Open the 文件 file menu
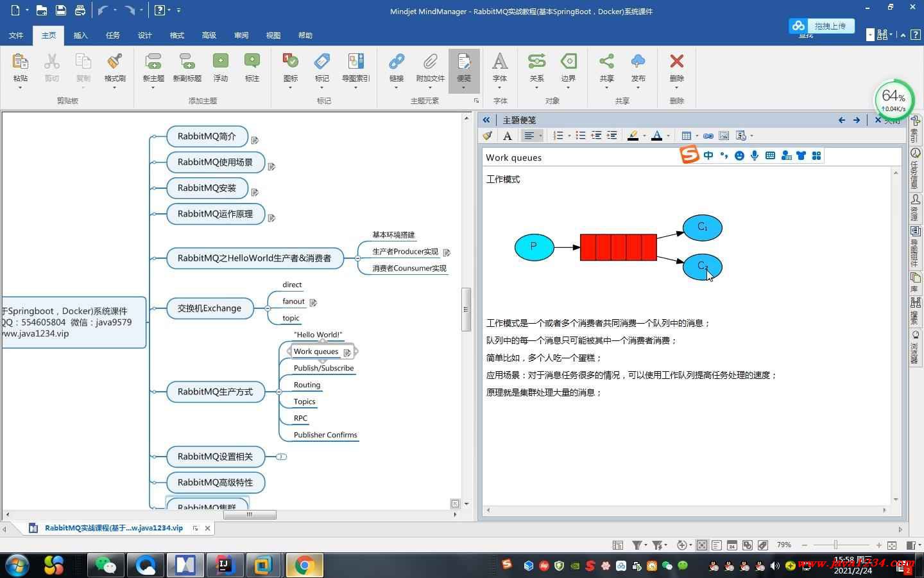Image resolution: width=924 pixels, height=578 pixels. 16,35
